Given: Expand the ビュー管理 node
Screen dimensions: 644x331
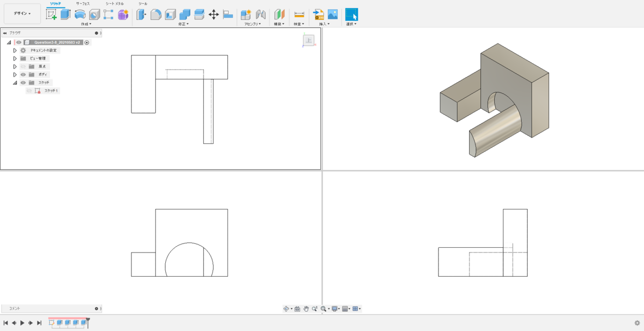Looking at the screenshot, I should click(x=15, y=59).
